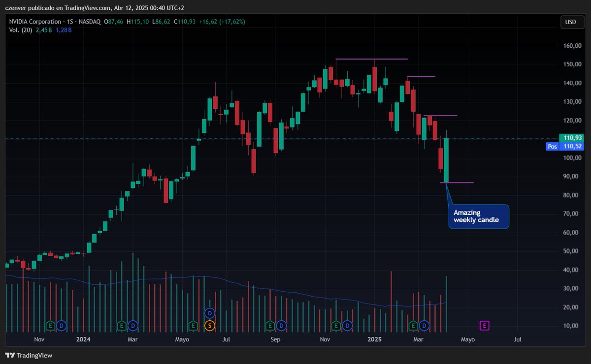The height and width of the screenshot is (364, 591).
Task: Click the E earnings marker before Sep
Action: (x=270, y=325)
